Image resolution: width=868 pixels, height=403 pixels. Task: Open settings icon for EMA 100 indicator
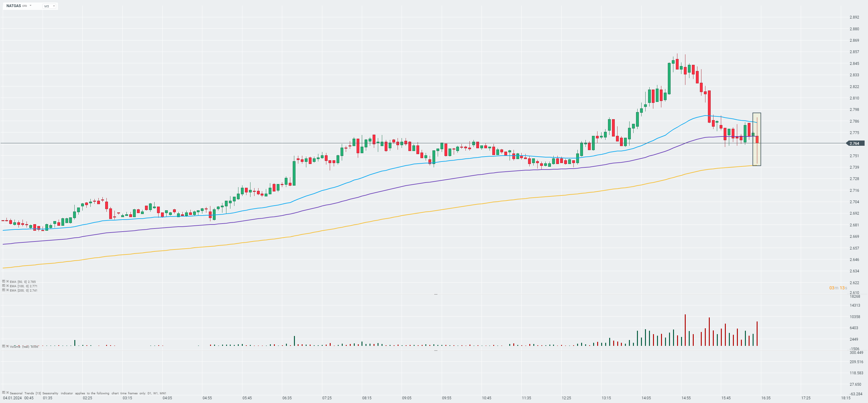pyautogui.click(x=4, y=286)
